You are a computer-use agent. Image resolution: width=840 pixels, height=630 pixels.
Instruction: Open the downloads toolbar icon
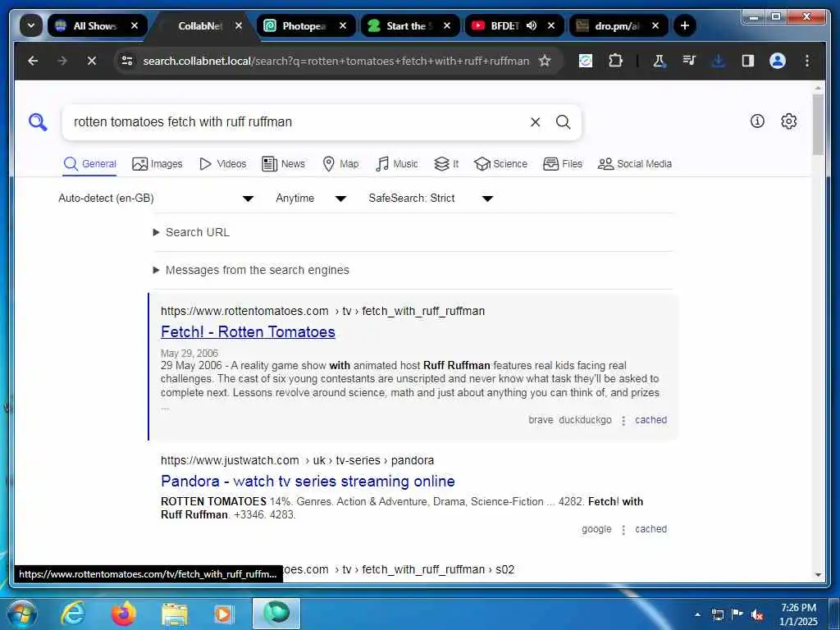coord(719,61)
